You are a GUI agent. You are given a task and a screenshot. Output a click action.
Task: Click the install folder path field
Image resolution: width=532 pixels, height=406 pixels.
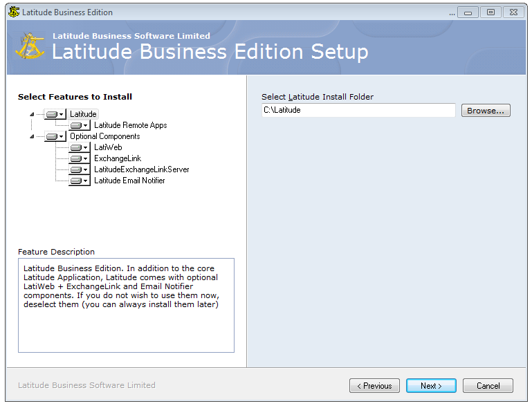[358, 111]
